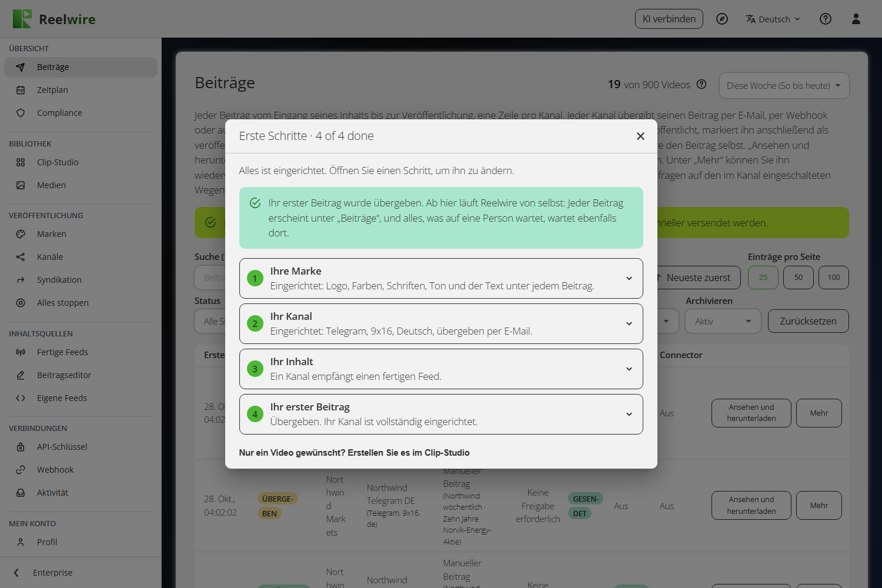Go to Webhook settings in sidebar
This screenshot has width=882, height=588.
(x=81, y=470)
